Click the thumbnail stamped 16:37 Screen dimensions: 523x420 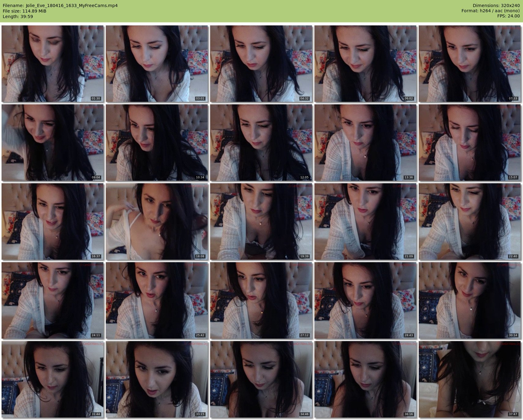click(x=53, y=221)
